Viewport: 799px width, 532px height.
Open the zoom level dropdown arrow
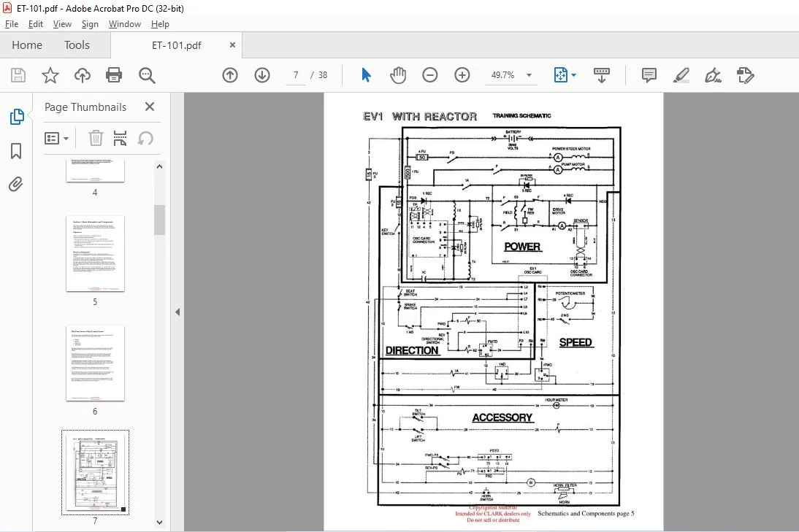(529, 75)
